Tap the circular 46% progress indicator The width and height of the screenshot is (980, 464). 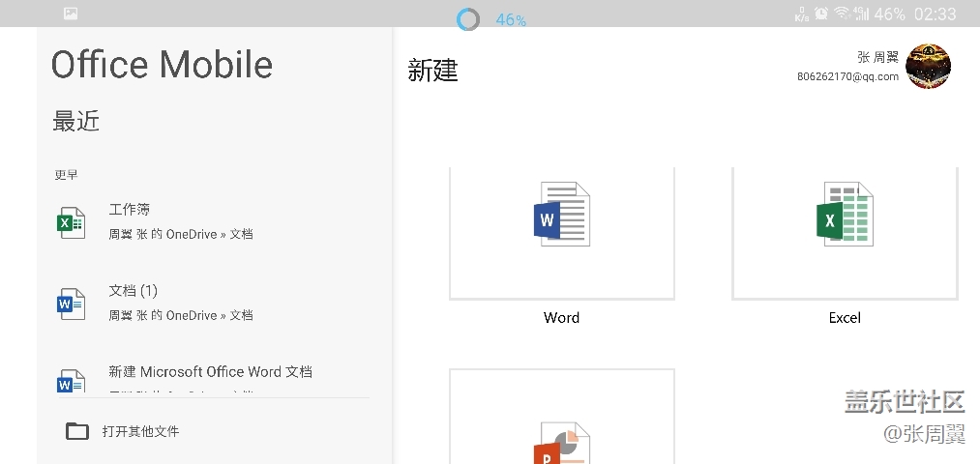pyautogui.click(x=468, y=19)
